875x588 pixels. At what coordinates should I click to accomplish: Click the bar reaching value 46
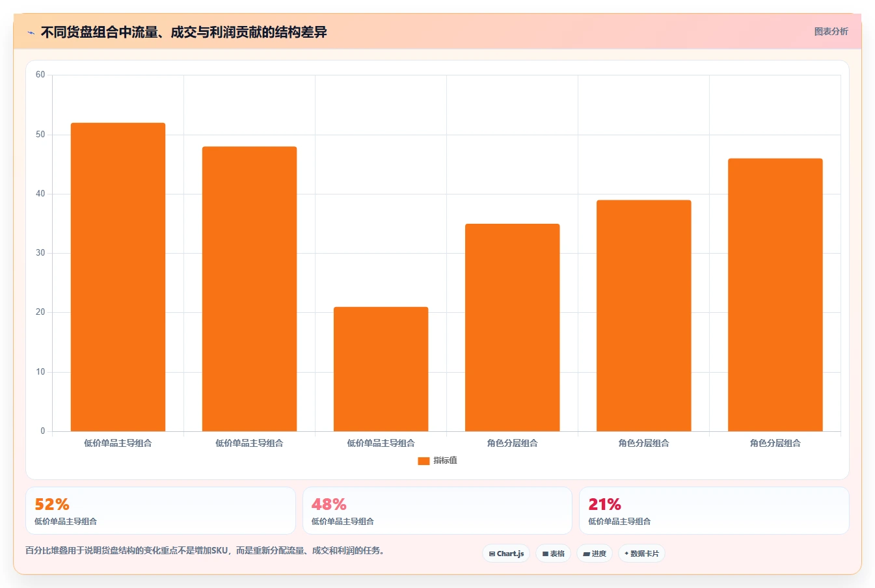pyautogui.click(x=775, y=295)
